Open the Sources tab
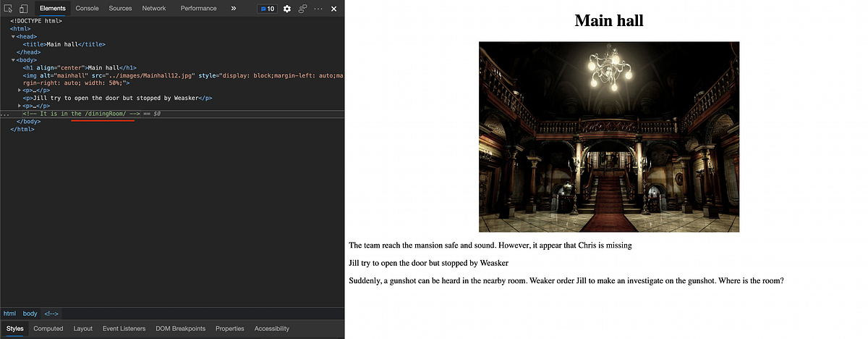 (x=120, y=9)
